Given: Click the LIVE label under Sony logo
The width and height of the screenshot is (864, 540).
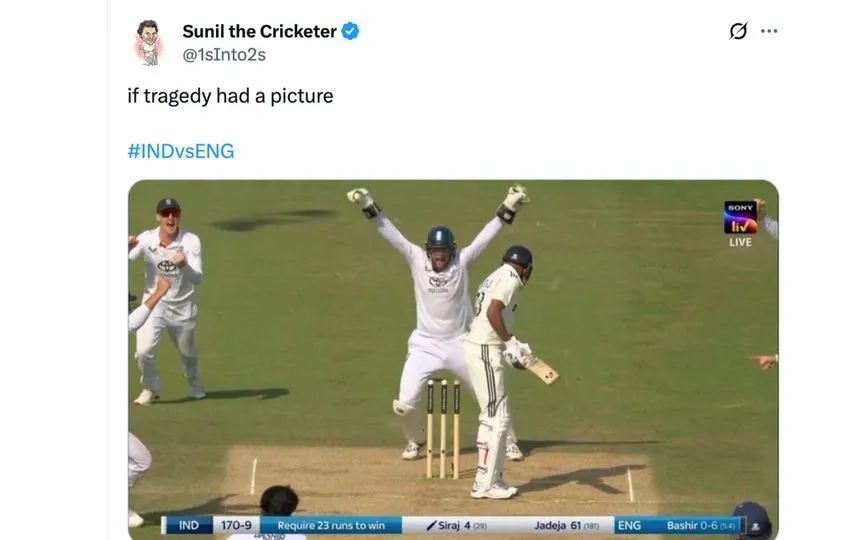Looking at the screenshot, I should pyautogui.click(x=740, y=242).
